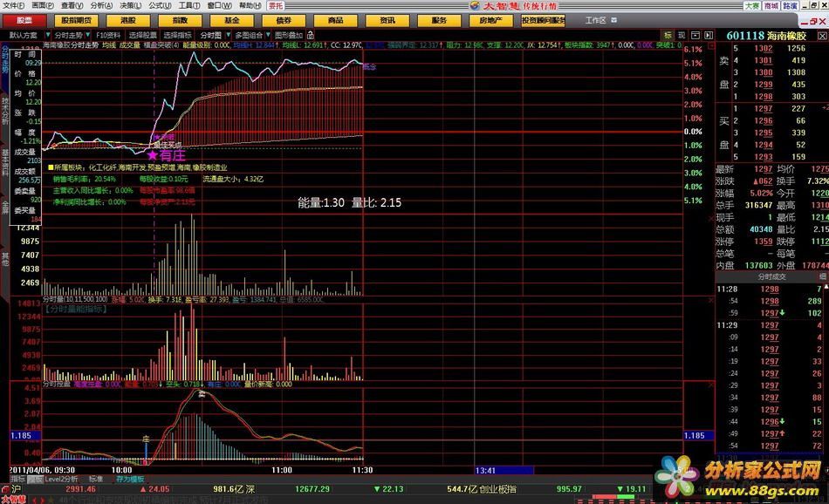Select the 债券 category tab
The height and width of the screenshot is (504, 829).
tap(284, 21)
